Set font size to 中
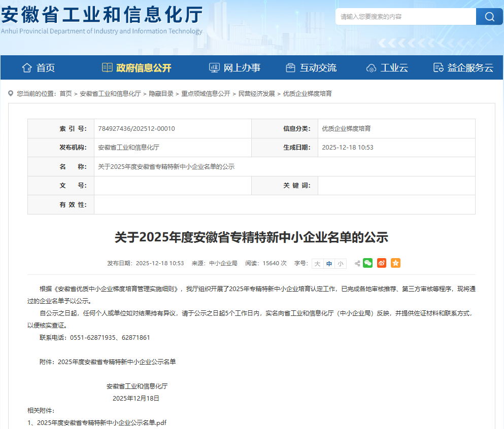Screen dimensions: 504x429 point(329,264)
